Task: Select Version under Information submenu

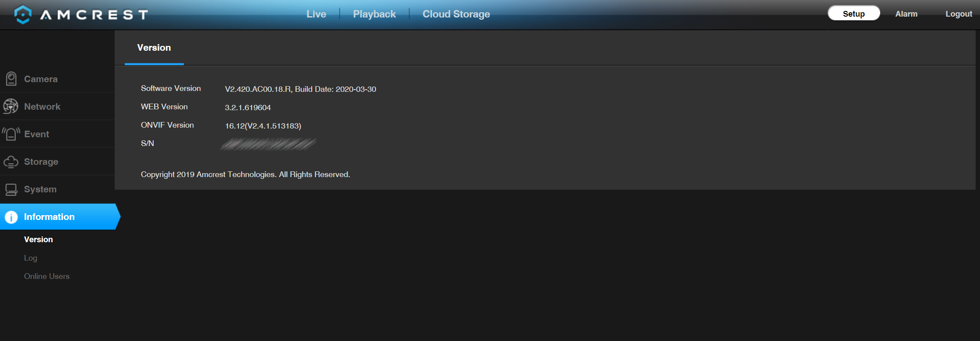Action: click(39, 240)
